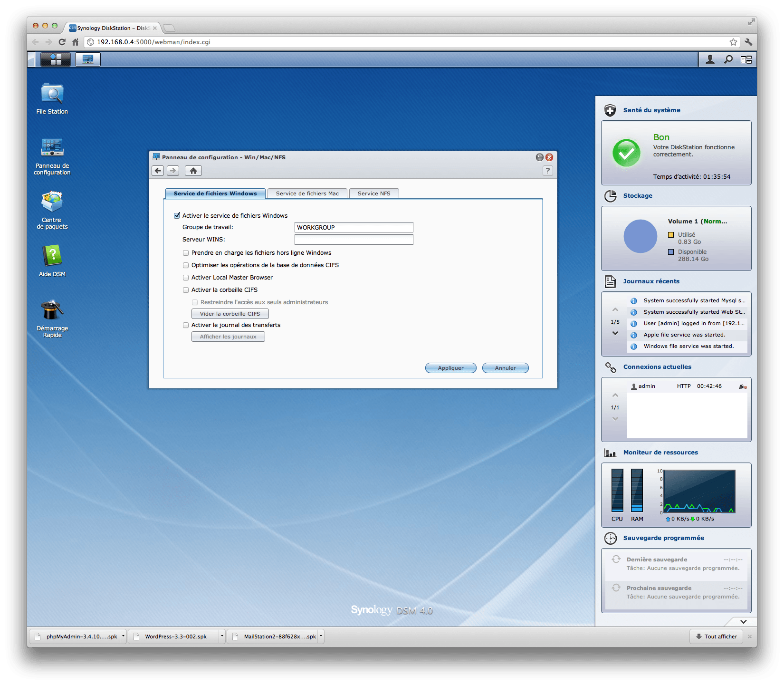Open Centre de paquets icon
The width and height of the screenshot is (784, 685).
click(52, 203)
